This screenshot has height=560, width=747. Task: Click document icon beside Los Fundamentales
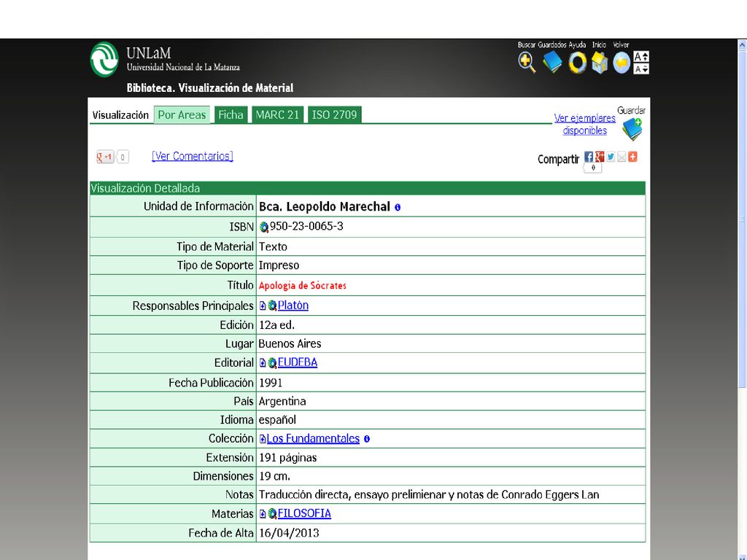click(x=263, y=438)
